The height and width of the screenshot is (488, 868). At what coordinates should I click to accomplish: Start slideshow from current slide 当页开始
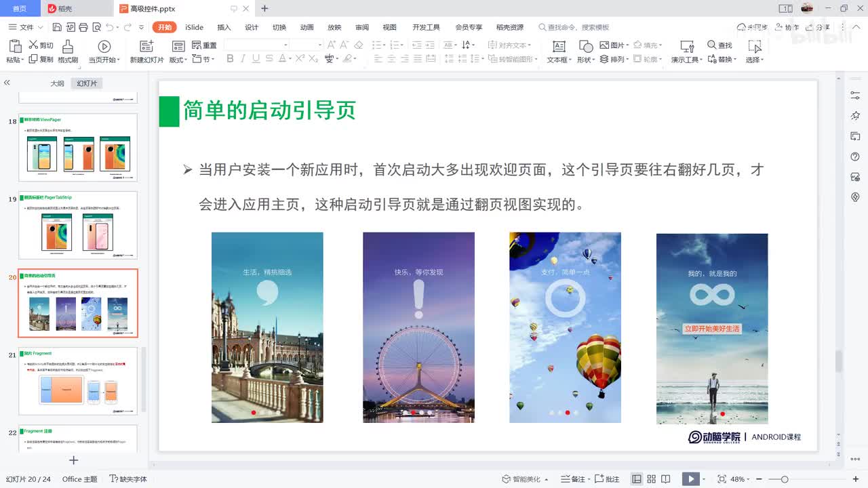coord(104,52)
